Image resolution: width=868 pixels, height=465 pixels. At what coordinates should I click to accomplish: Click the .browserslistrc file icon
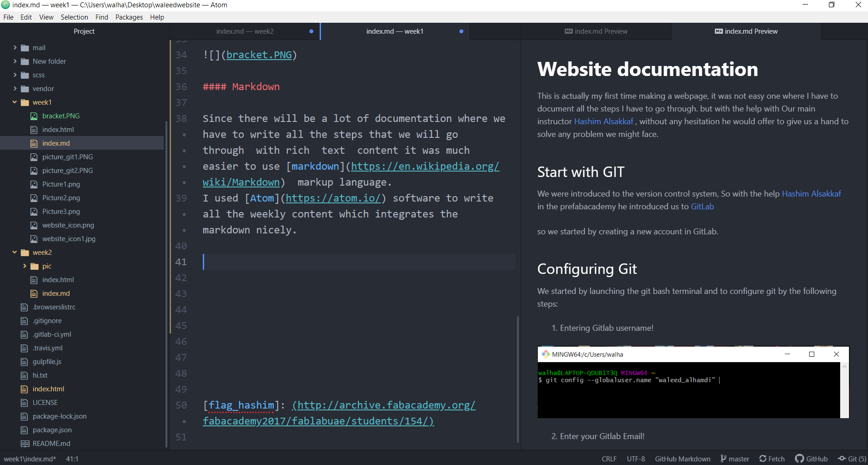point(25,307)
